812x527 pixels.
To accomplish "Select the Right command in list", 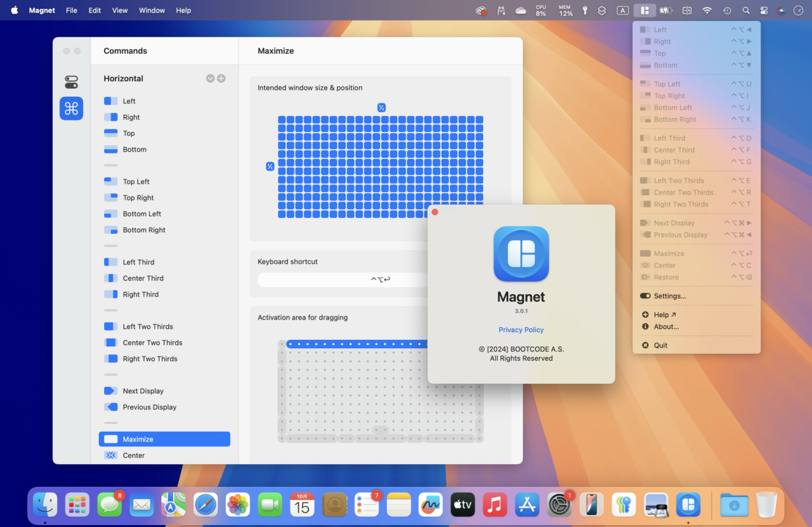I will pos(164,117).
